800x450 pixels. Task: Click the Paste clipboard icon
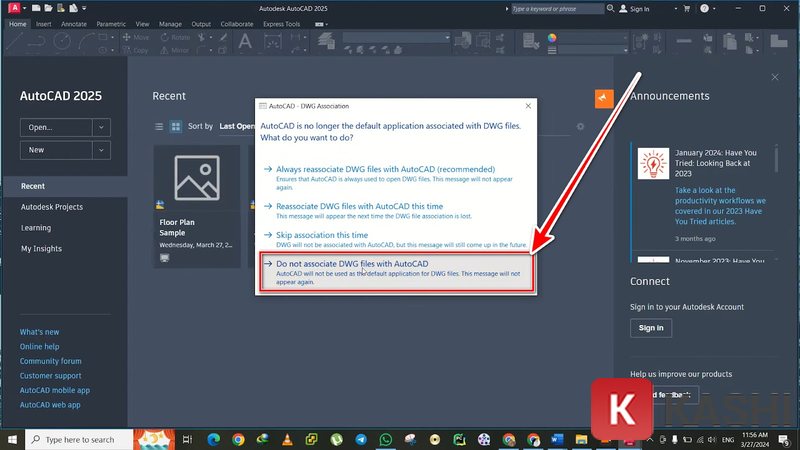(730, 41)
